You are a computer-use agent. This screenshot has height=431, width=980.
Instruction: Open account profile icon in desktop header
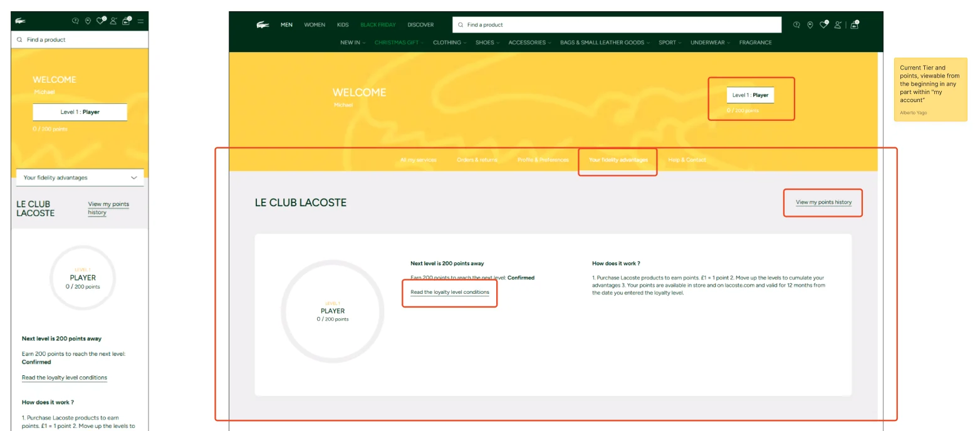(838, 24)
